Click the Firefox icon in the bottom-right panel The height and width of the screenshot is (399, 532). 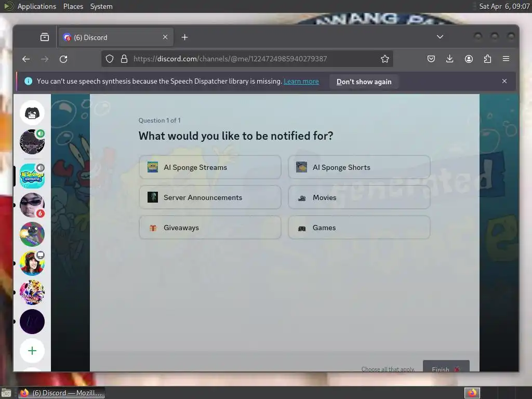tap(472, 393)
